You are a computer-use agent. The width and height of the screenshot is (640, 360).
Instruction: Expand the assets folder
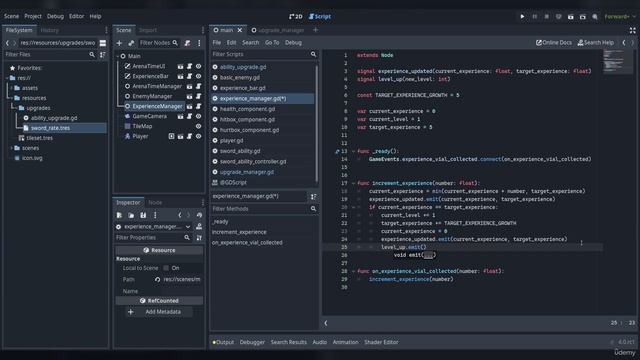tap(11, 88)
